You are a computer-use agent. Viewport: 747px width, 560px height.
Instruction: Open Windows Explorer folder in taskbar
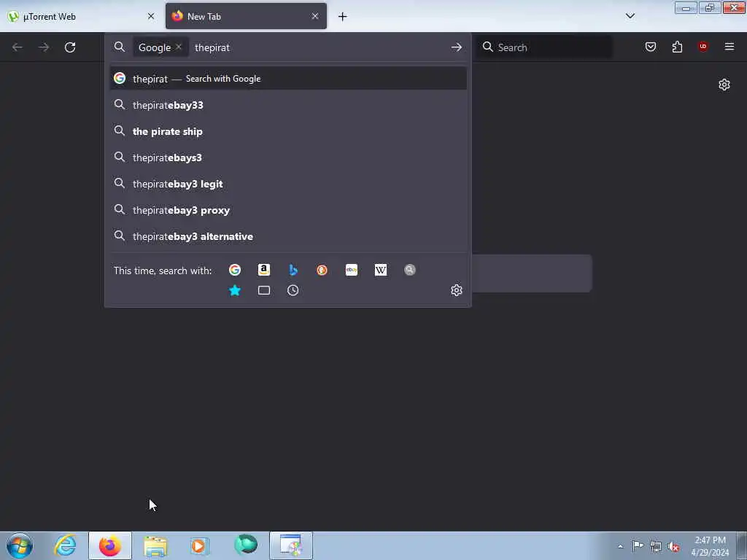click(155, 545)
